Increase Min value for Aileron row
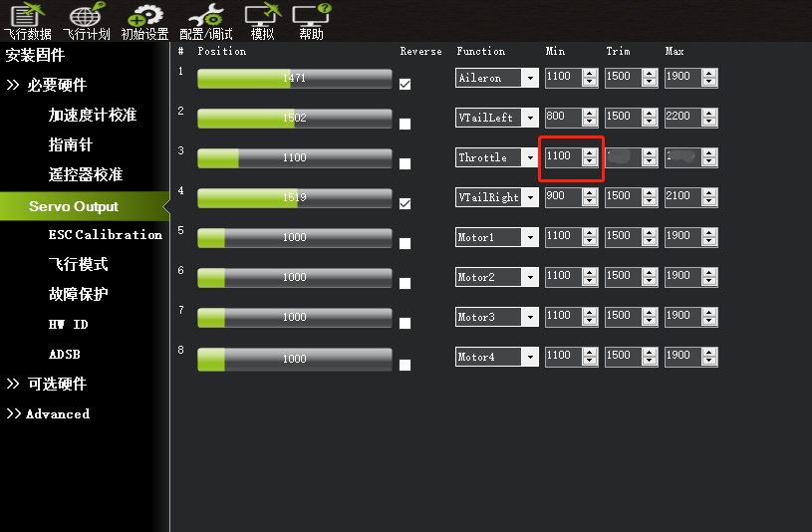 click(589, 74)
